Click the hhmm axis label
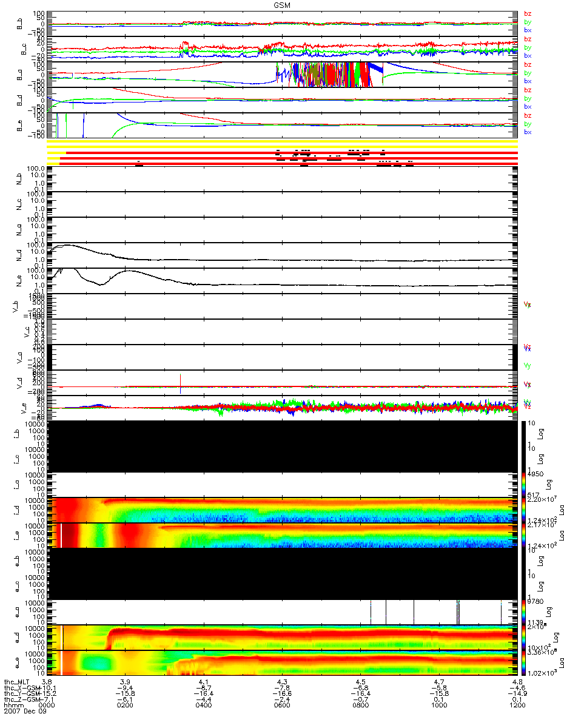The width and height of the screenshot is (564, 728). [13, 706]
